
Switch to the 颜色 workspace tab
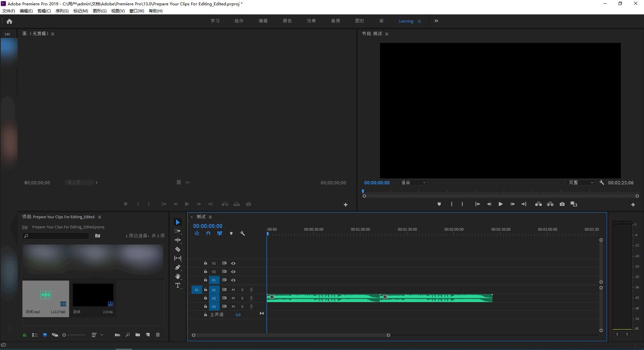(x=287, y=21)
